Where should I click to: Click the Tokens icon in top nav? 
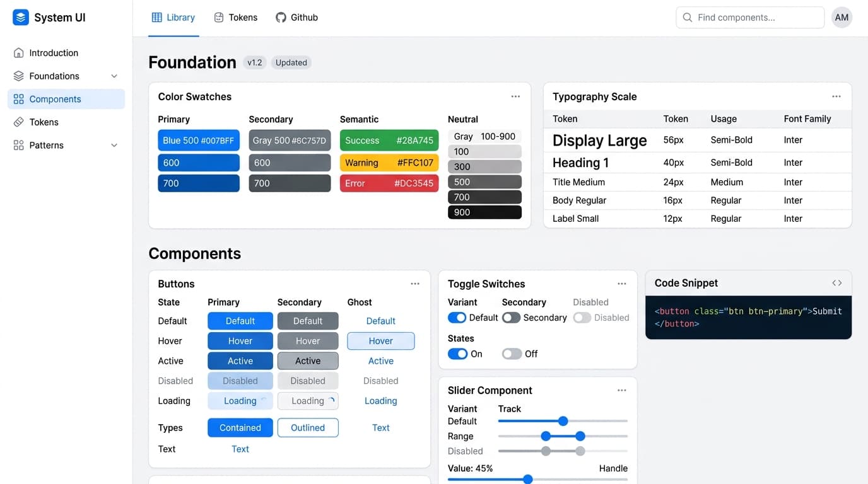point(219,18)
